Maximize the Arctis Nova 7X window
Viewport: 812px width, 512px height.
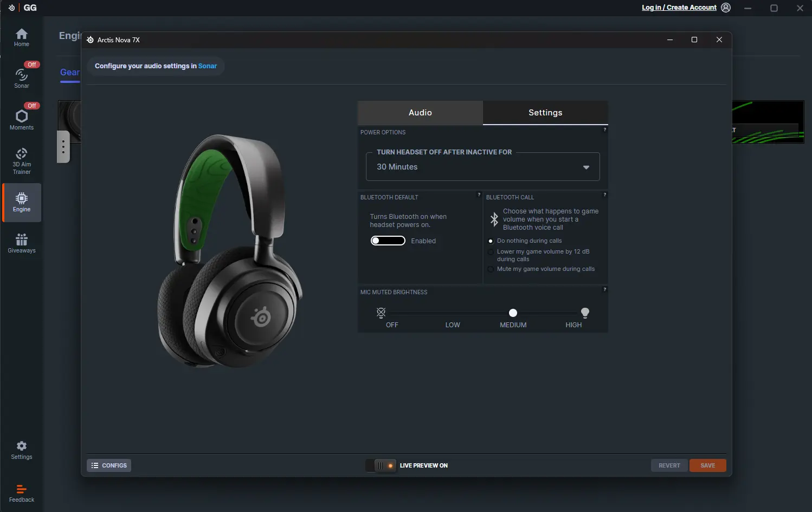pos(694,40)
